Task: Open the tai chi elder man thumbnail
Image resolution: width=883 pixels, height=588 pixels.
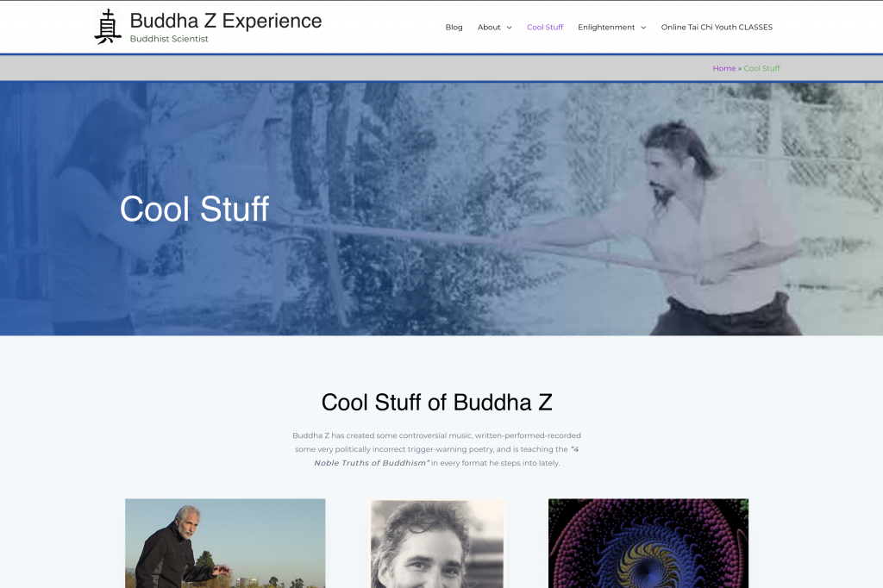Action: pos(225,543)
